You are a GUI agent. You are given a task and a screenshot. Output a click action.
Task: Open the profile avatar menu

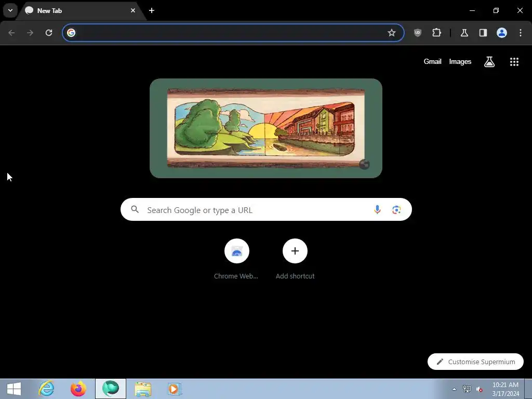[x=502, y=33]
